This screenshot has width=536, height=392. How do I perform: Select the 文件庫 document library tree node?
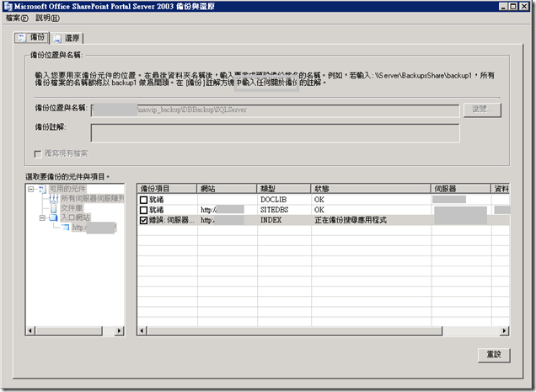click(72, 207)
